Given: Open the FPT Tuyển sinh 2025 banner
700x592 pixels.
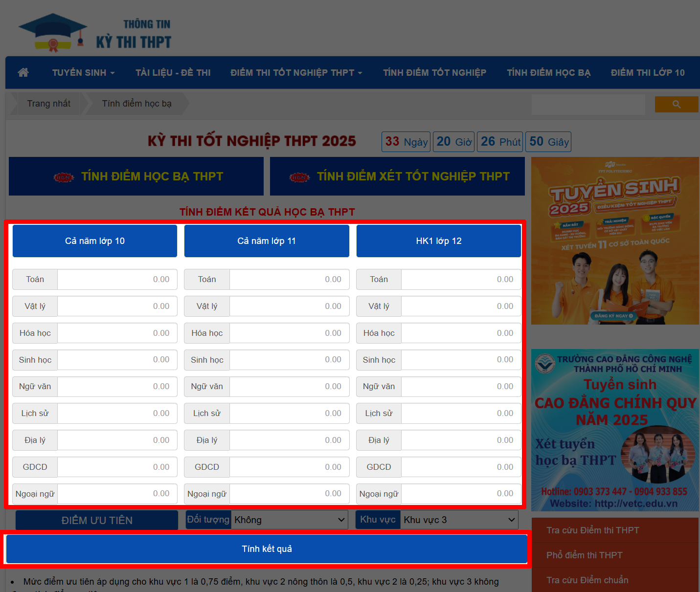Looking at the screenshot, I should 615,241.
